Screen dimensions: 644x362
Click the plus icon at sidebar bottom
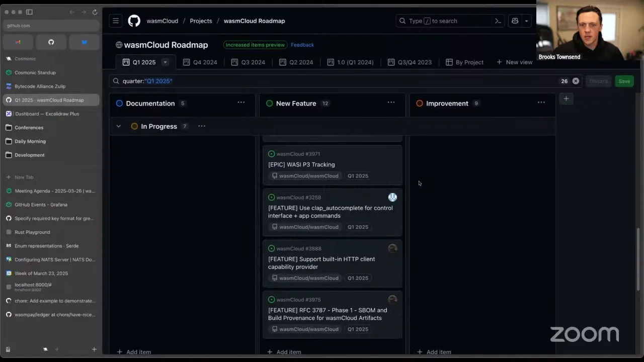tap(94, 349)
